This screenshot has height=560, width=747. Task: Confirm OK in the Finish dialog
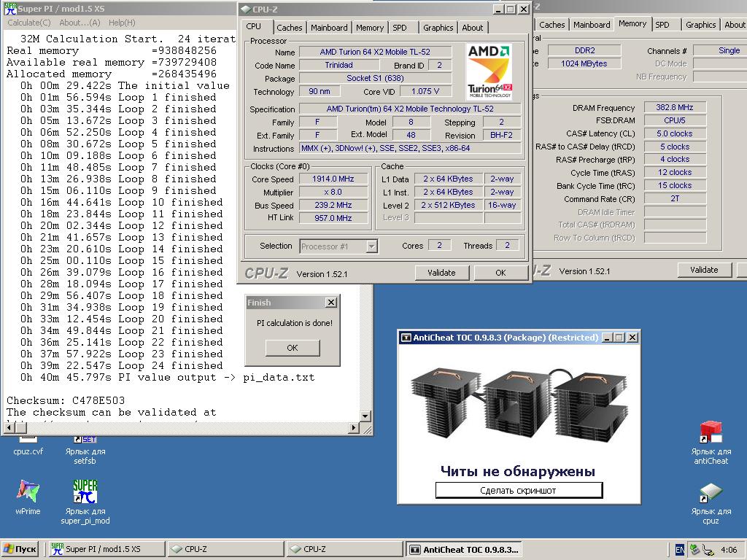[x=293, y=348]
